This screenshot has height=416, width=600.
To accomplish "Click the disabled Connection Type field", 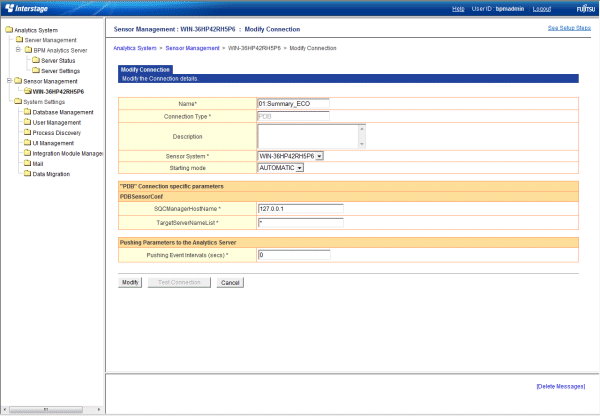I will [x=293, y=116].
